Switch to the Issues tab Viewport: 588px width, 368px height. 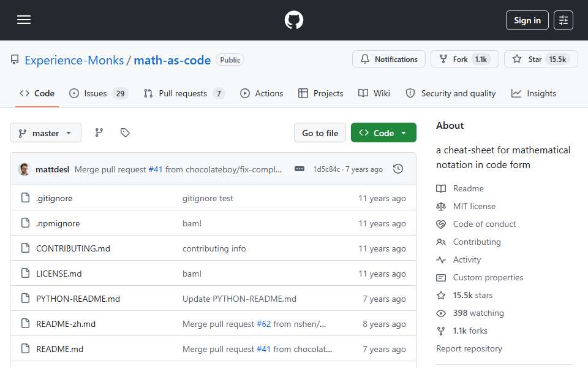(99, 93)
